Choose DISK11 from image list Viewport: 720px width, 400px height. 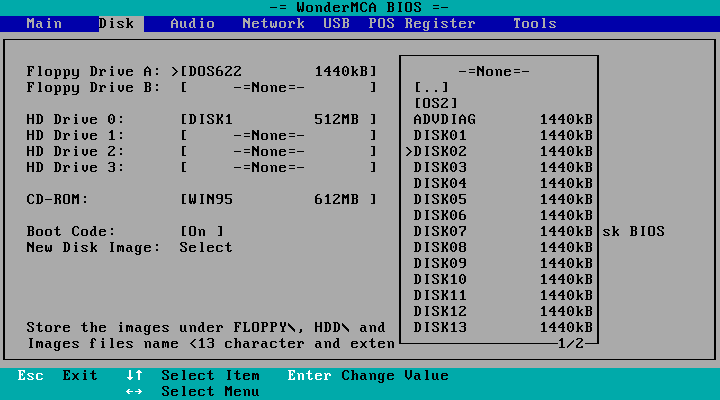click(503, 295)
